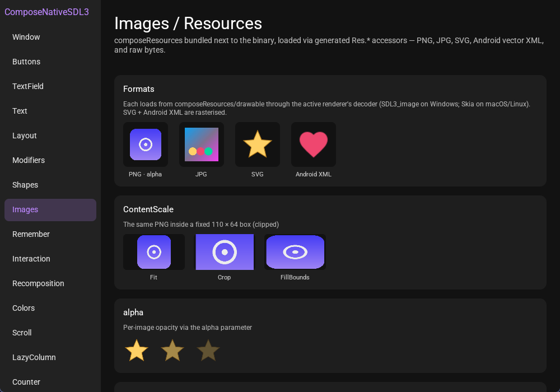Click the 'PNG · alpha' caption

(146, 174)
